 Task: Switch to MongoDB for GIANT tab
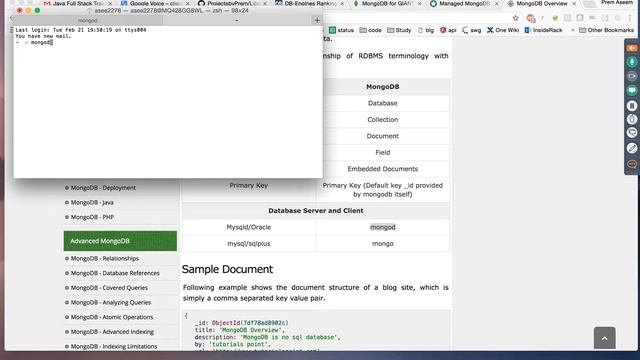pos(387,3)
